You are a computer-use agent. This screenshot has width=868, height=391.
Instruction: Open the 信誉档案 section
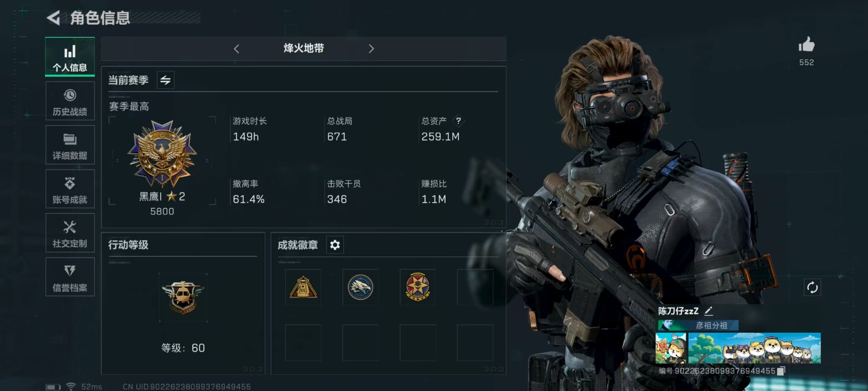click(x=70, y=277)
